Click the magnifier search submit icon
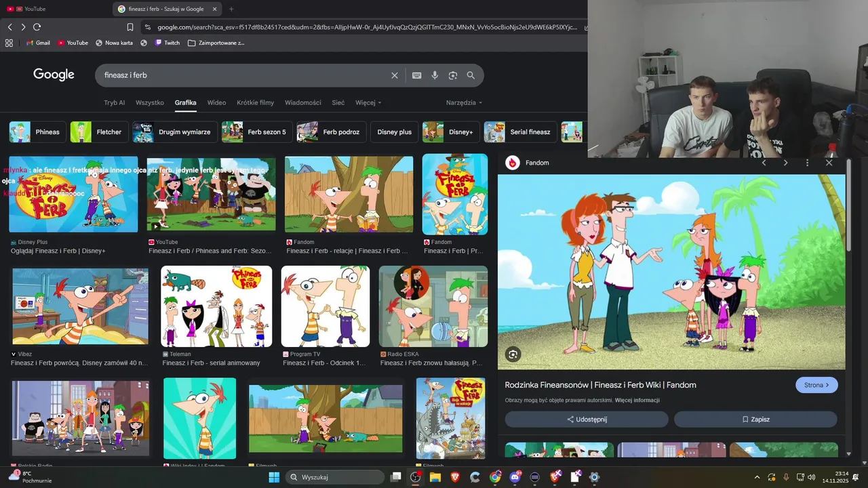Screen dimensions: 868x488 click(471, 75)
